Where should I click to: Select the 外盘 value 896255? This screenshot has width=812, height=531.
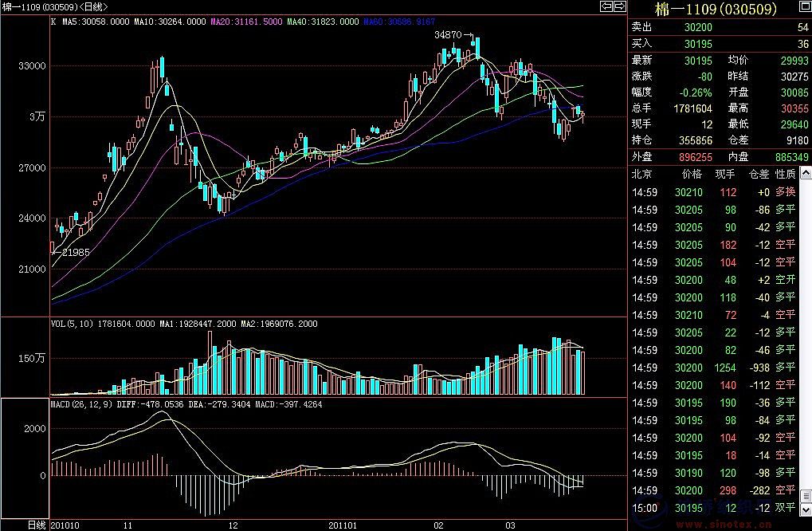click(x=692, y=158)
